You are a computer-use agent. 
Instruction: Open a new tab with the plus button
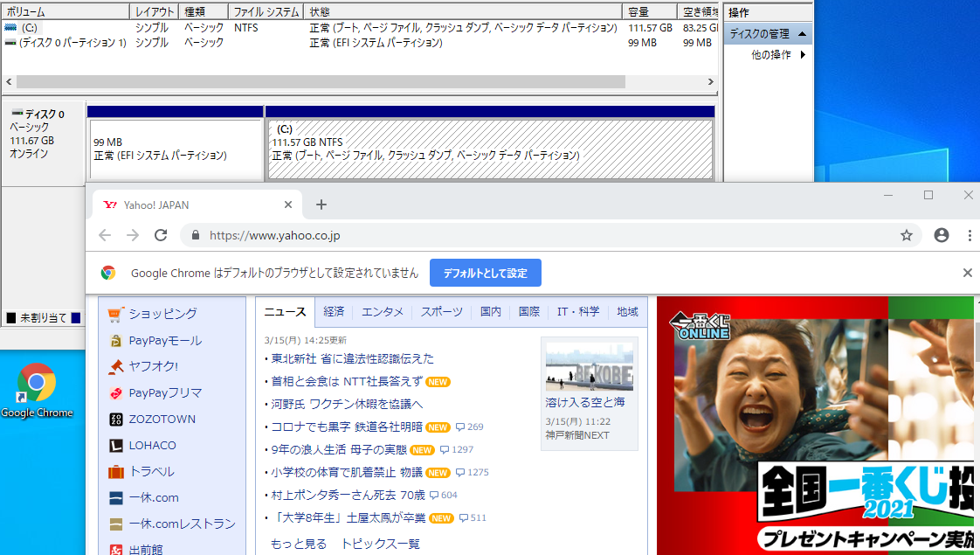pos(321,205)
